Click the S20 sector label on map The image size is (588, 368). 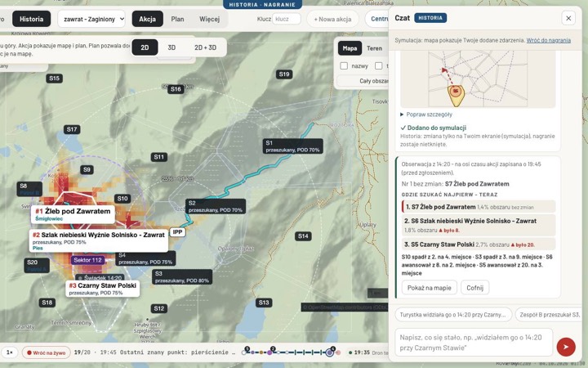tap(37, 266)
